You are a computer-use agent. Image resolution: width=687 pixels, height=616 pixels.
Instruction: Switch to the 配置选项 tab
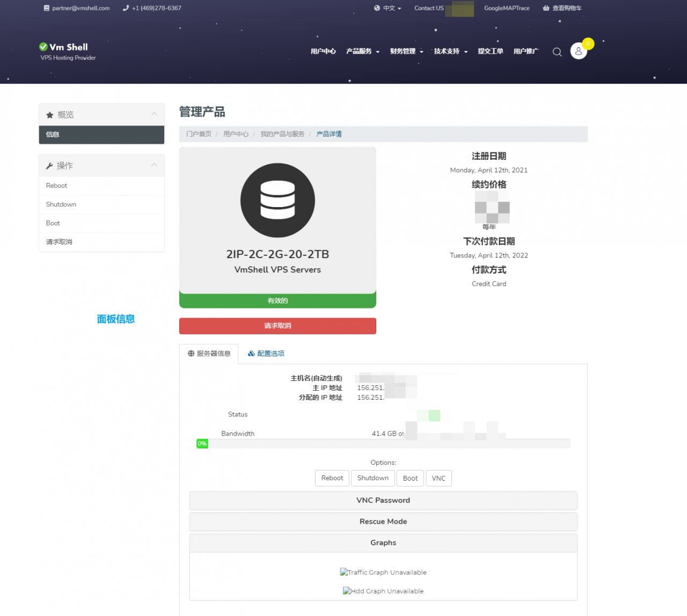(x=266, y=354)
